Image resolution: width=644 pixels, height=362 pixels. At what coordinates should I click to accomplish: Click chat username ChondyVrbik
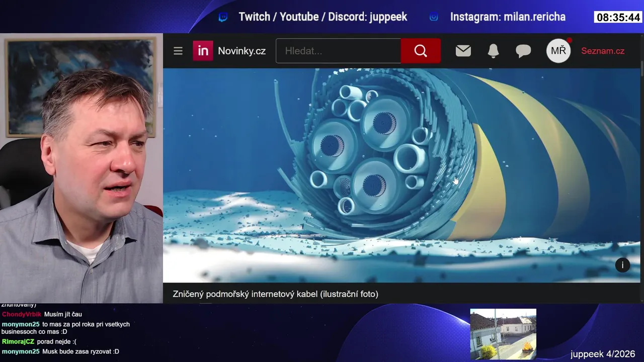(x=22, y=314)
